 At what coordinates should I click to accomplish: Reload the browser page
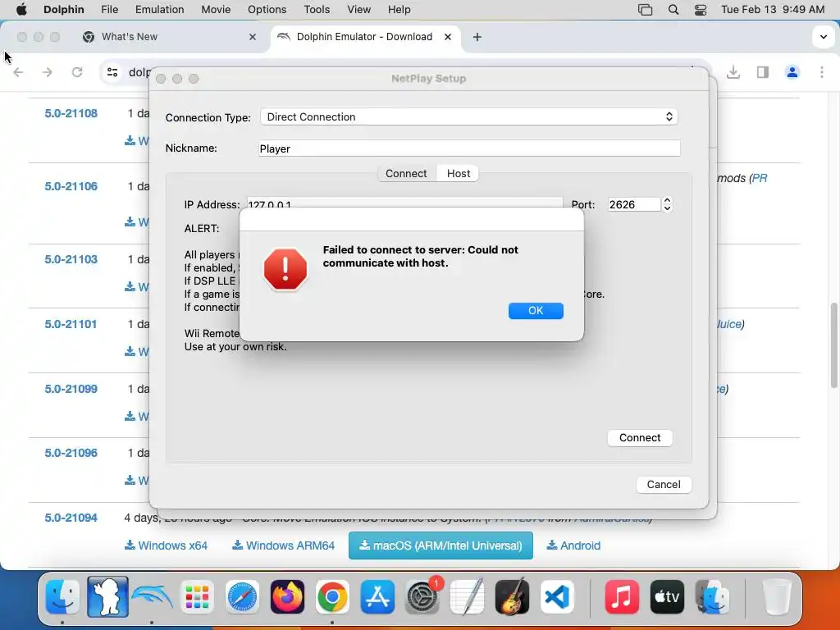pos(77,72)
